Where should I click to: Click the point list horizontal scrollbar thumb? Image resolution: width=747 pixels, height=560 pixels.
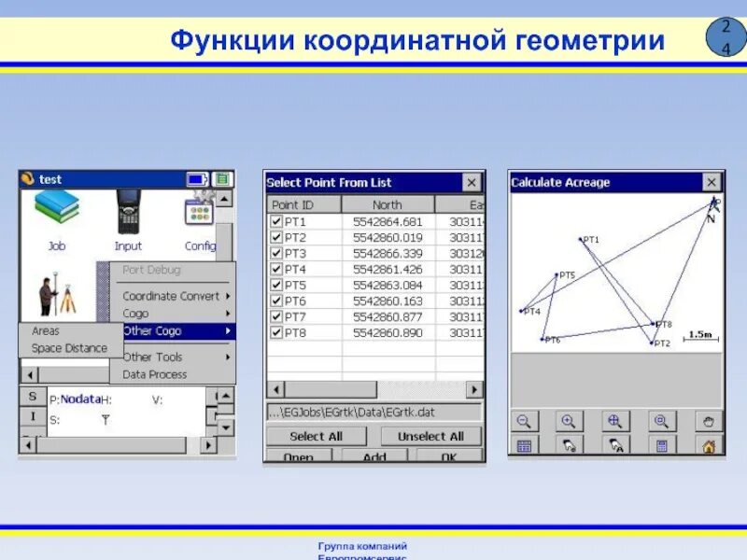tap(331, 389)
